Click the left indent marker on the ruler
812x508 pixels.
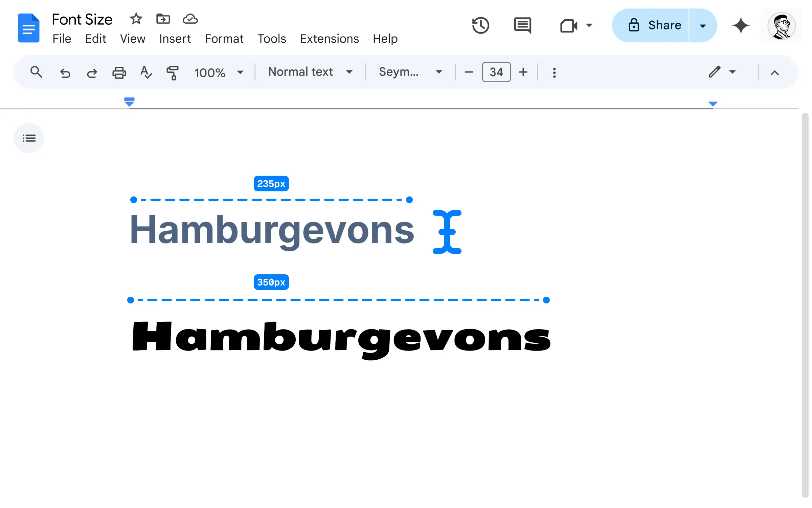129,102
